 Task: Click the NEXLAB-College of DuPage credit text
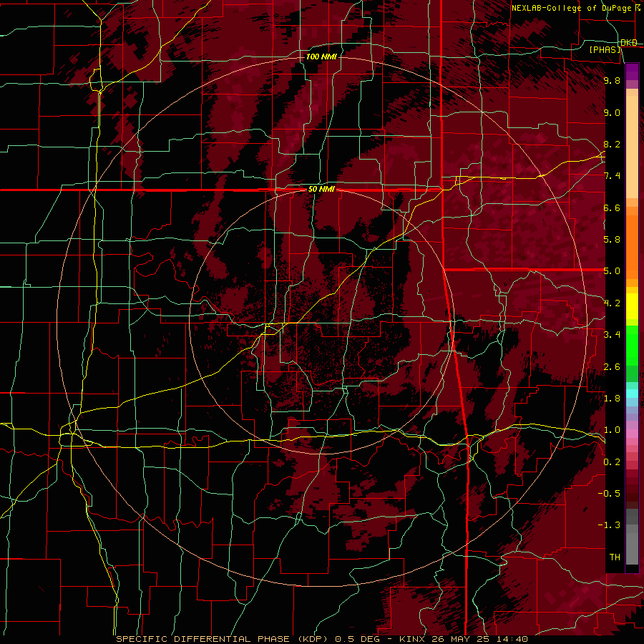pos(571,8)
